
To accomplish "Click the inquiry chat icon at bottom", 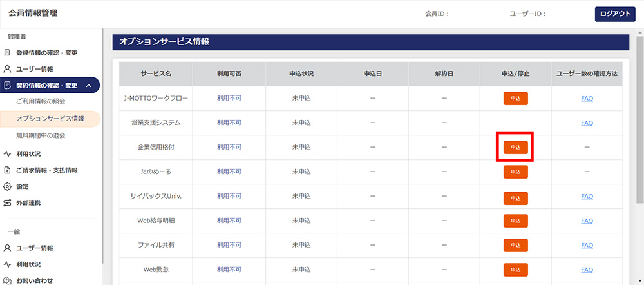I will (8, 280).
